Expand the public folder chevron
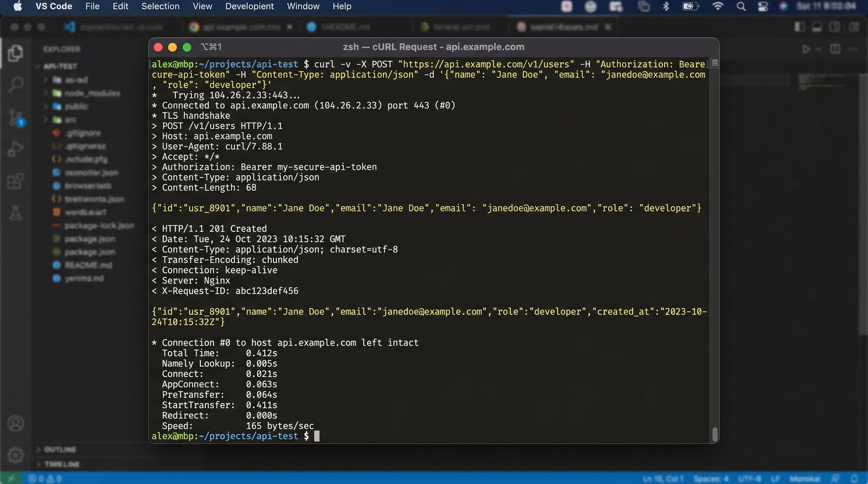Viewport: 868px width, 484px height. [x=46, y=106]
